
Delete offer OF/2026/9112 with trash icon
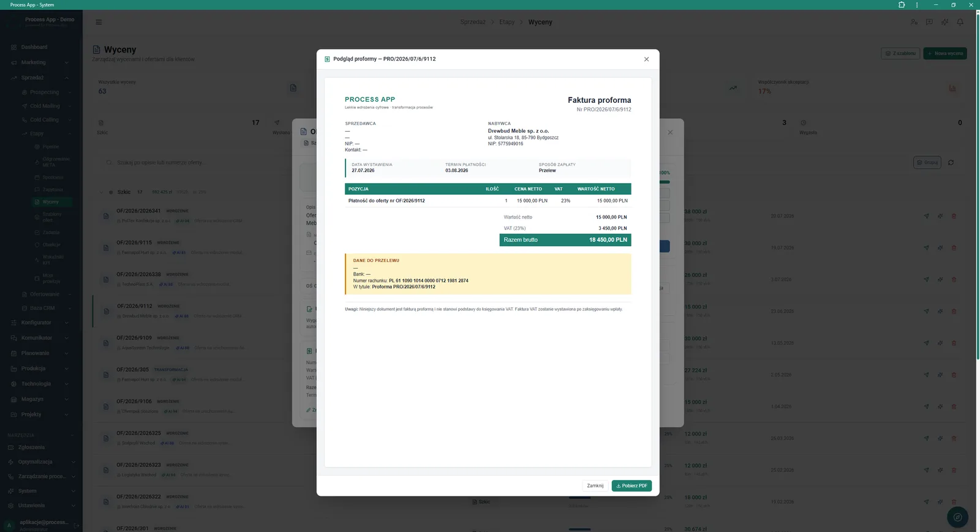point(954,312)
